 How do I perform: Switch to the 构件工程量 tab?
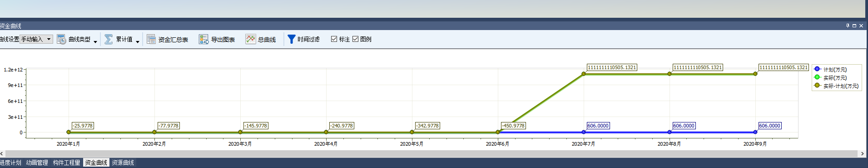click(x=66, y=163)
